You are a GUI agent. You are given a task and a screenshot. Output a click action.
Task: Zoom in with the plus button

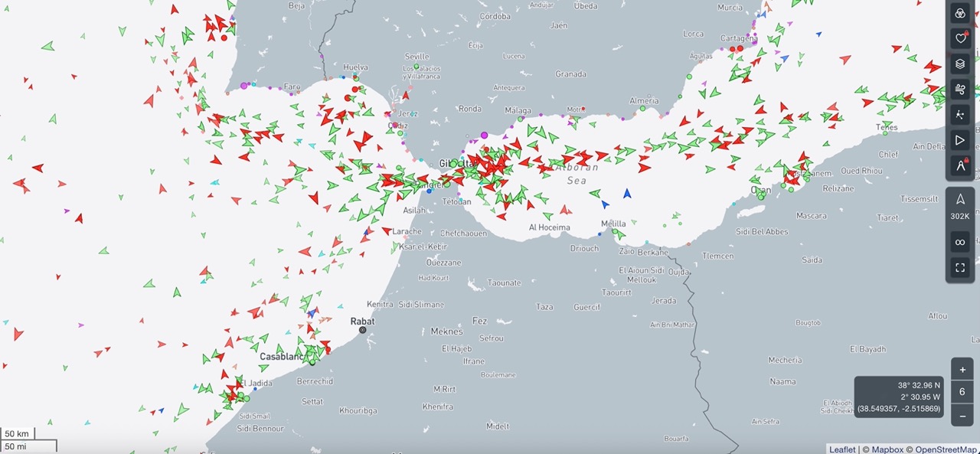[962, 370]
